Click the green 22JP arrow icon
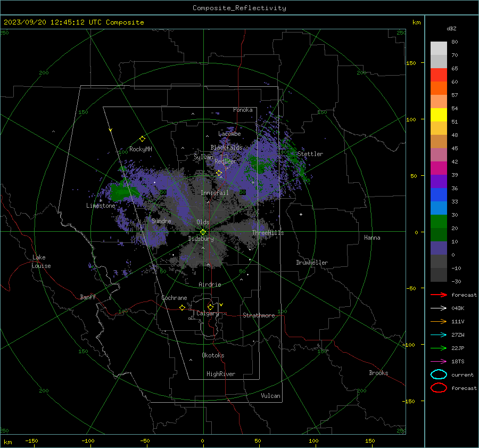This screenshot has width=479, height=448. point(439,348)
